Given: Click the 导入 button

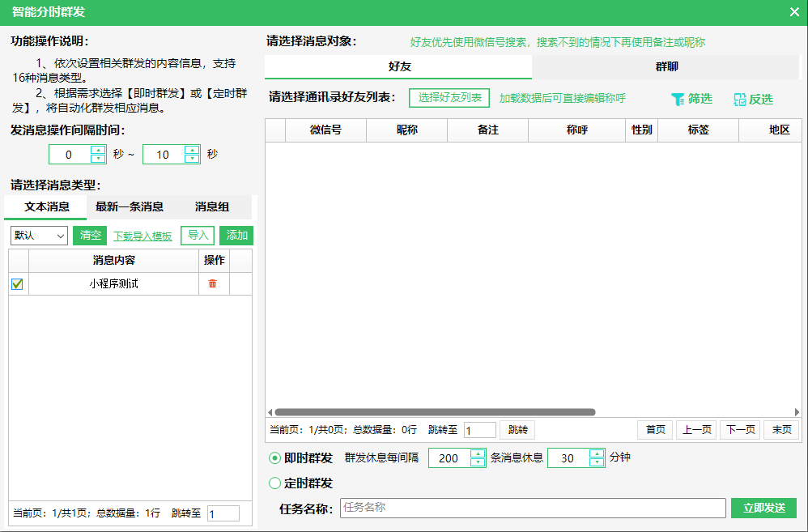Looking at the screenshot, I should [198, 236].
